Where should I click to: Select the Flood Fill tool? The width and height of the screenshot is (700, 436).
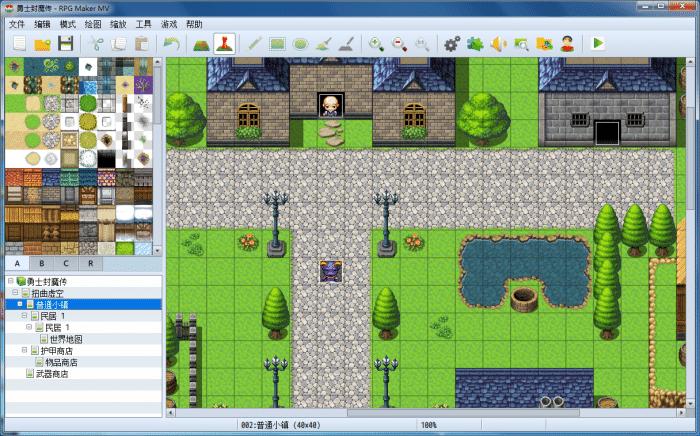(323, 44)
